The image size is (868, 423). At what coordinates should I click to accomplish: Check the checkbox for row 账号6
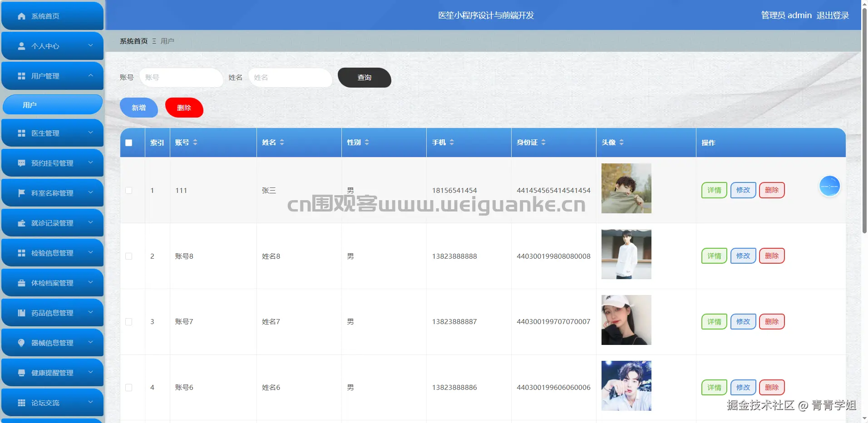coord(129,388)
